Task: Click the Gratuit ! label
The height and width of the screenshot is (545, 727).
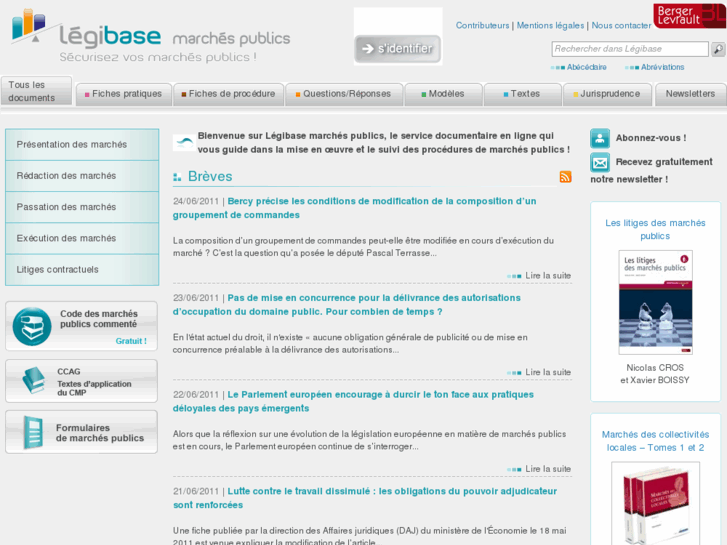Action: point(131,341)
